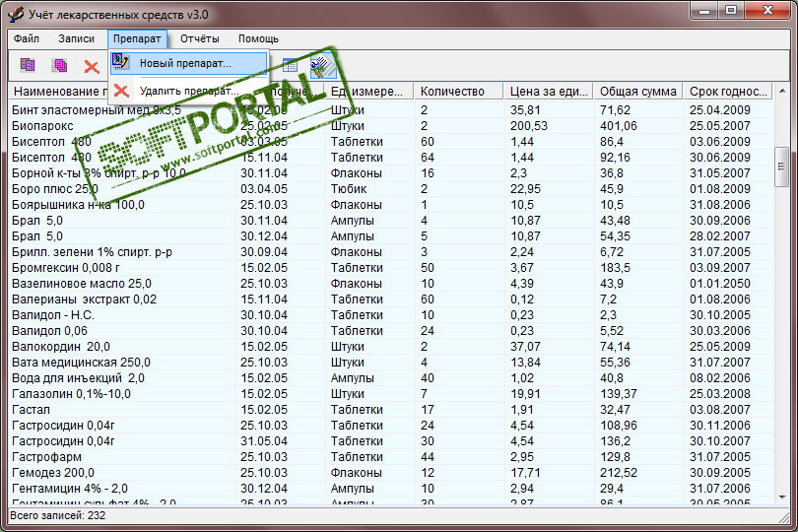The width and height of the screenshot is (798, 532).
Task: Click the price cell 37,07
Action: coord(526,347)
